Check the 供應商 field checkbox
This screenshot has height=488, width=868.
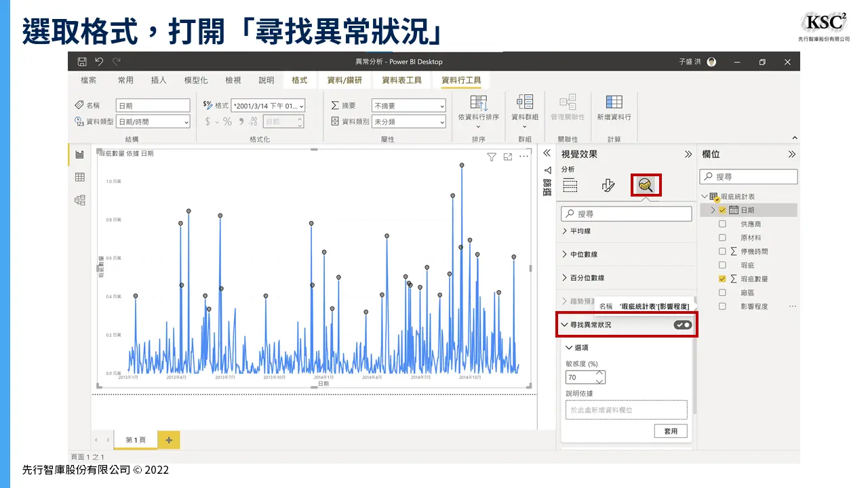tap(722, 224)
